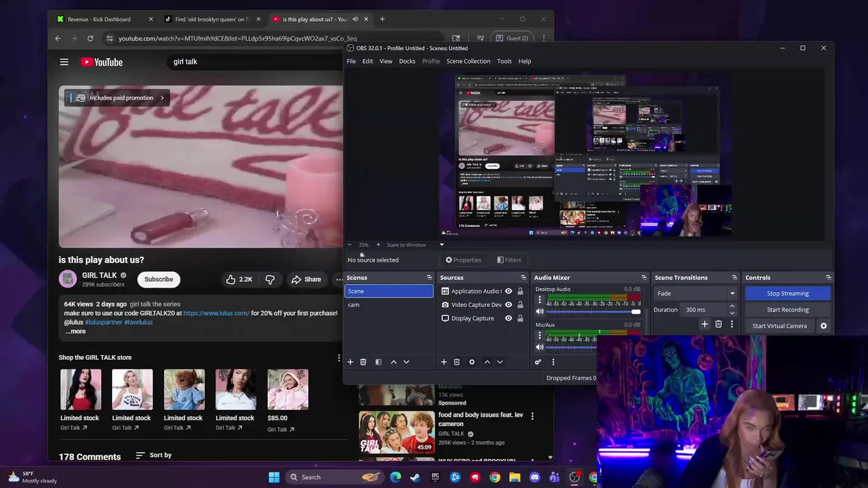Open Steam from the taskbar
Screen dimensions: 868x488
point(415,477)
